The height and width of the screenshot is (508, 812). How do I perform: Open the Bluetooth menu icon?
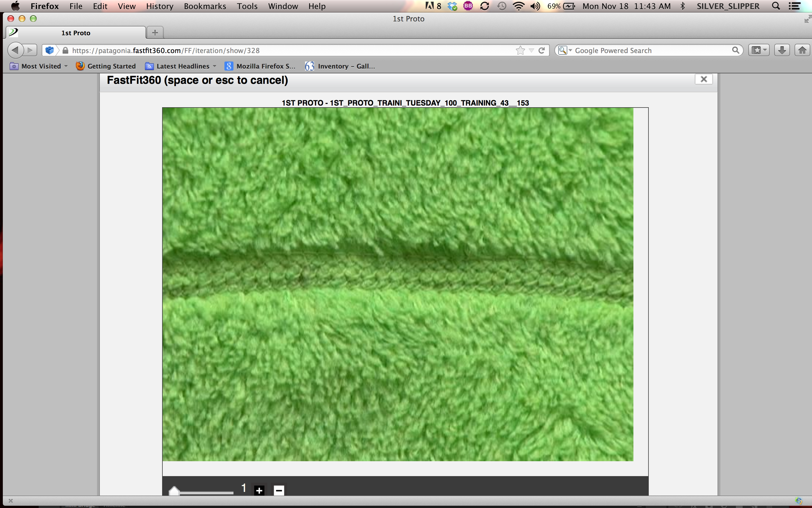(683, 6)
